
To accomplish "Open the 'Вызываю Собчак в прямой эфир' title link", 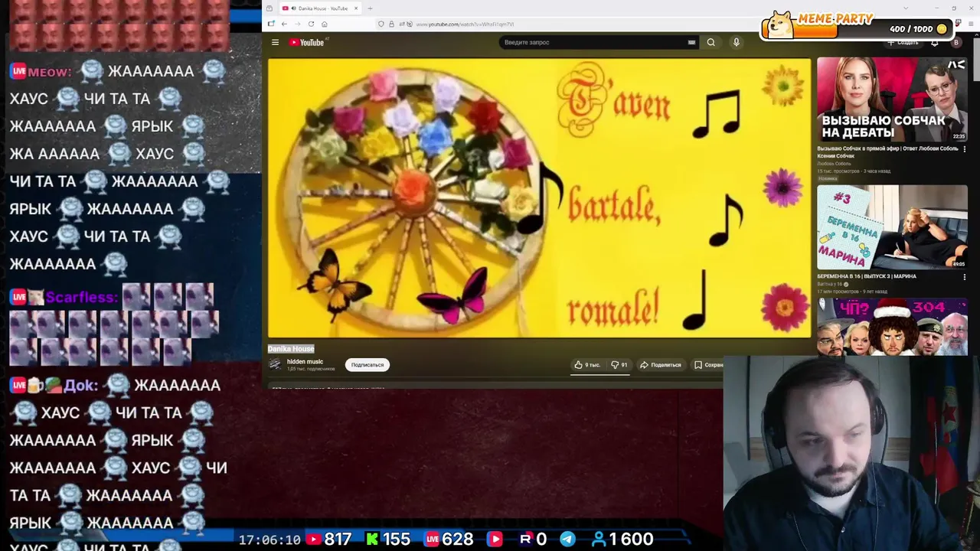I will click(887, 152).
